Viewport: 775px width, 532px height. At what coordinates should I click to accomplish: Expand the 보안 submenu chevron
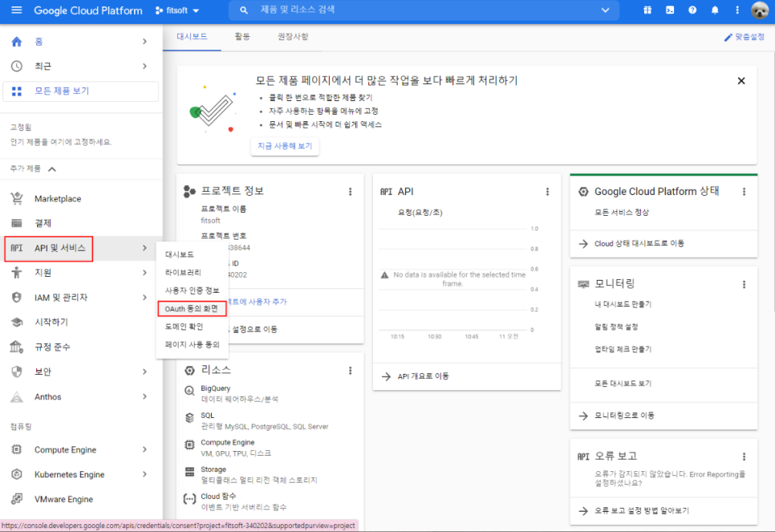pos(144,372)
